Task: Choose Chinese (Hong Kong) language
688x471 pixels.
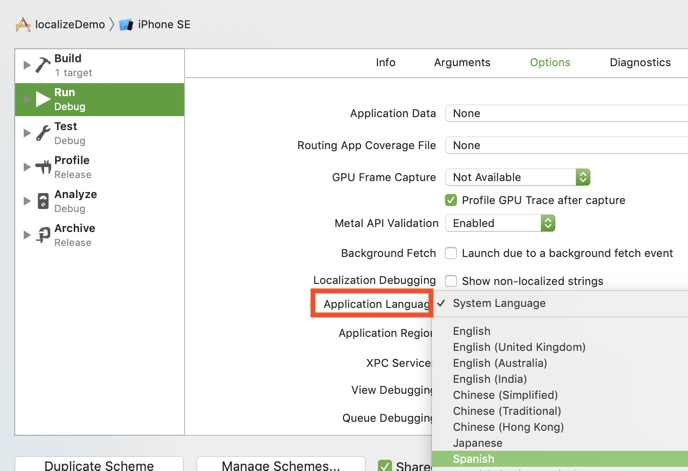Action: 560,427
